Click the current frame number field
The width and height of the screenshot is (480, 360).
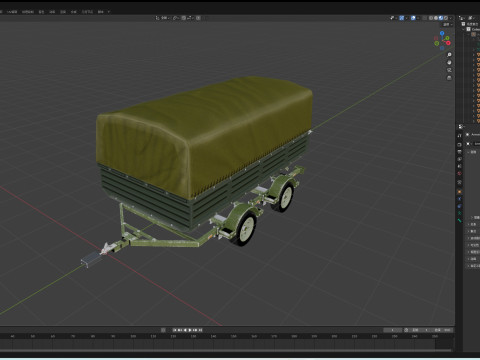coord(393,330)
